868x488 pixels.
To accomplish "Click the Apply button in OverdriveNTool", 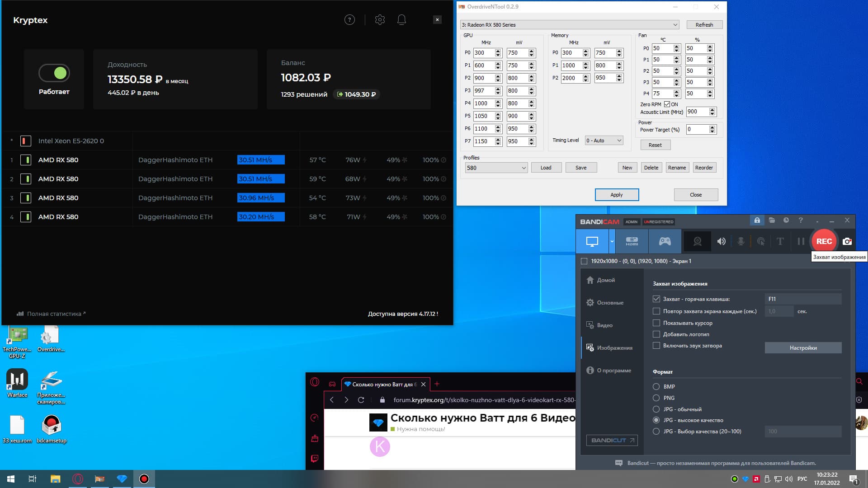I will [617, 195].
